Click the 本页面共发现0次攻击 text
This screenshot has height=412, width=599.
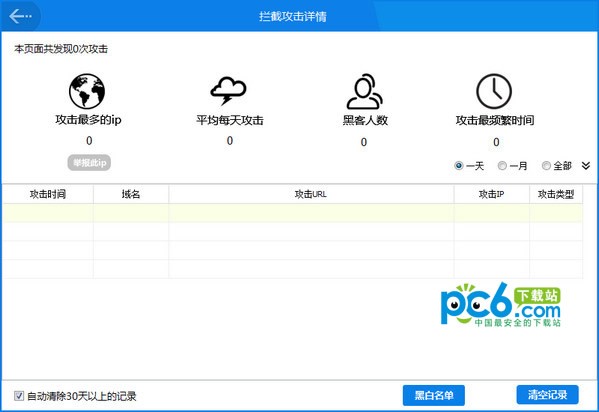(x=61, y=49)
